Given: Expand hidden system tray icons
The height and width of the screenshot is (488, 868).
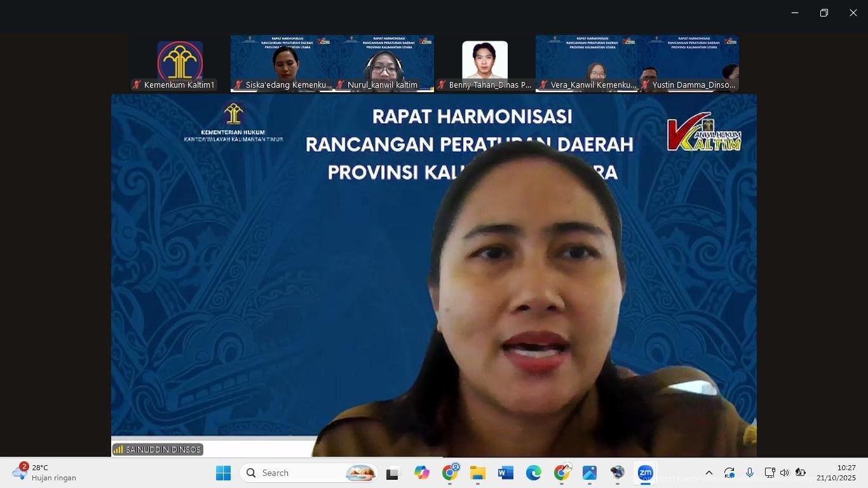Looking at the screenshot, I should 709,473.
